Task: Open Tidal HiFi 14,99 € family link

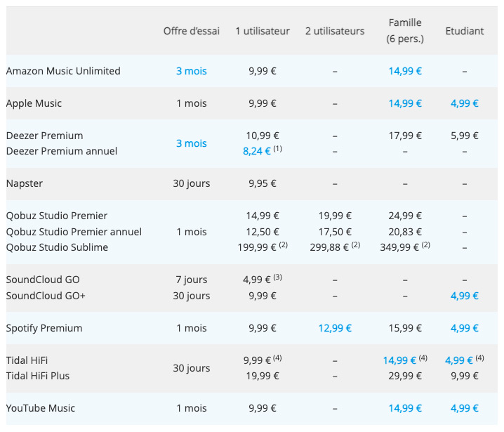Action: coord(399,360)
